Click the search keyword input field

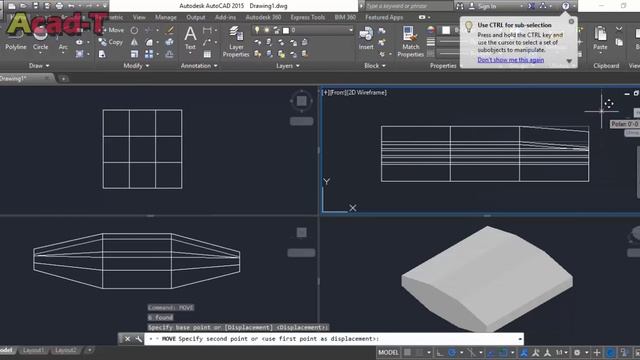(x=409, y=6)
